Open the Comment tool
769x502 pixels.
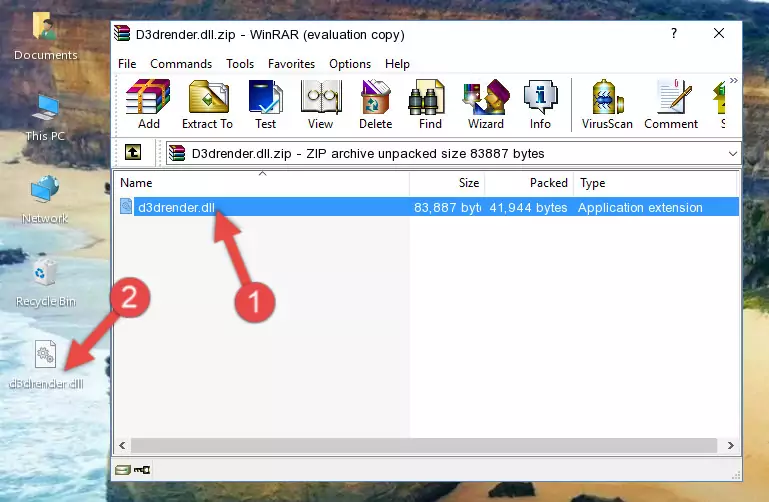pyautogui.click(x=671, y=104)
